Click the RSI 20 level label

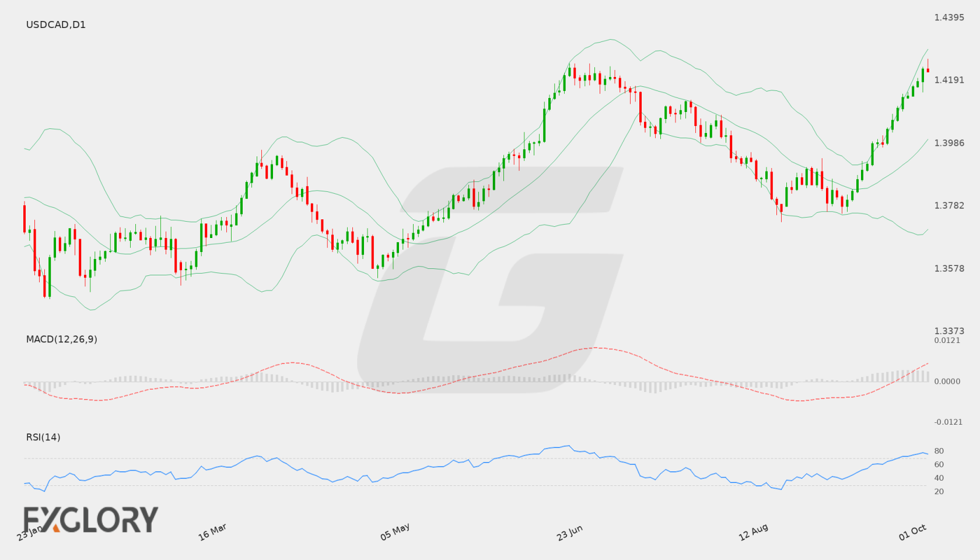(x=939, y=491)
